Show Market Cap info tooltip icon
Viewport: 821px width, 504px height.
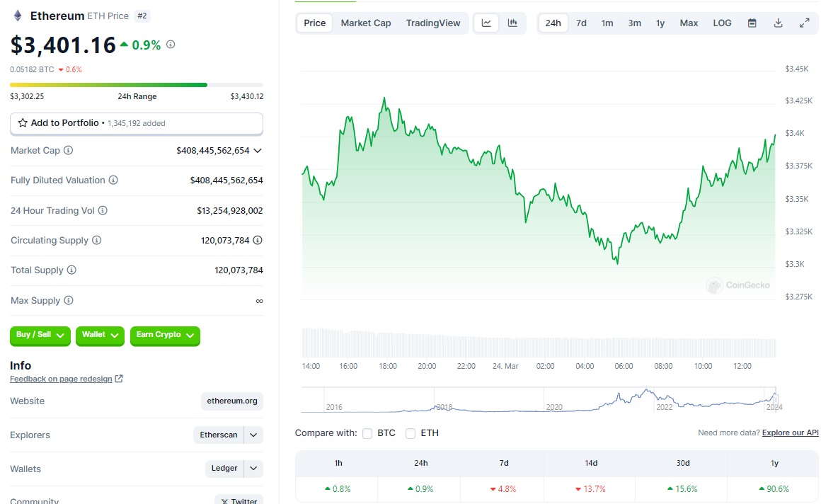pos(68,150)
